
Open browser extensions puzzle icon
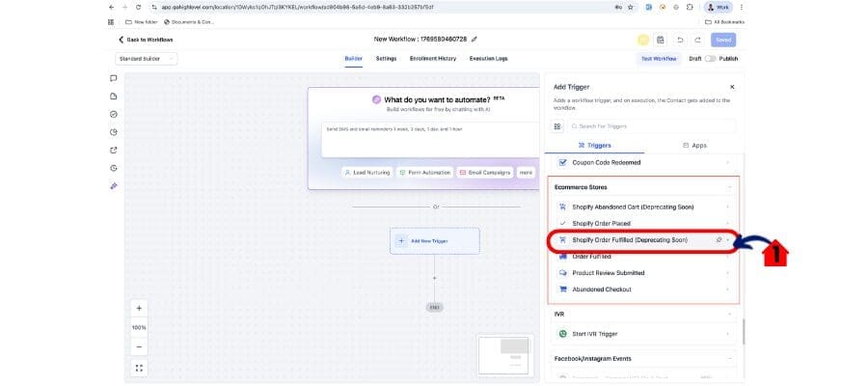coord(690,7)
